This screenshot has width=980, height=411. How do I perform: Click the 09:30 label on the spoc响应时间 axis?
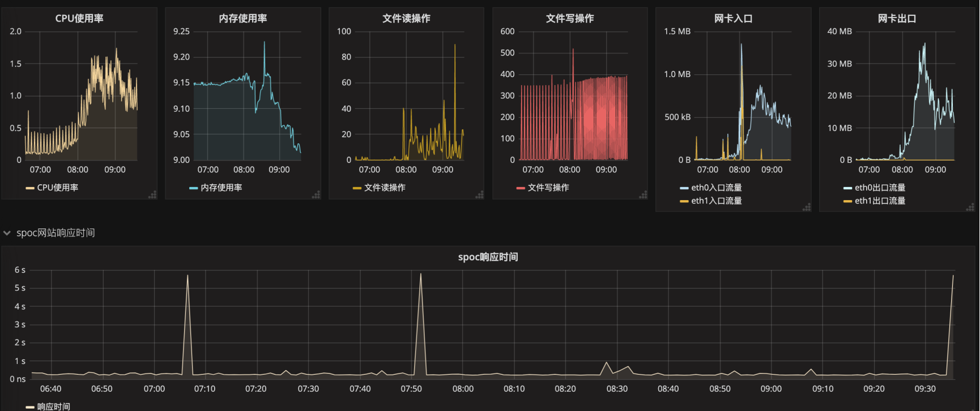(925, 388)
